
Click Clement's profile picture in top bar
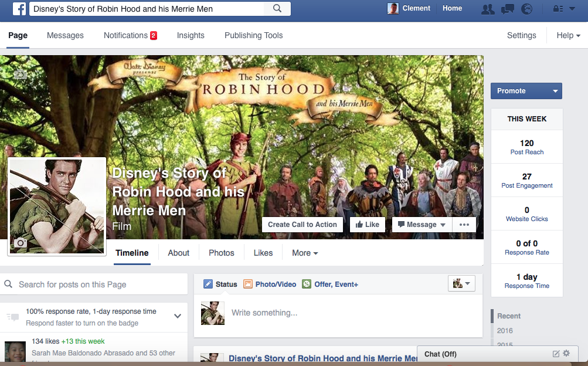[x=393, y=8]
